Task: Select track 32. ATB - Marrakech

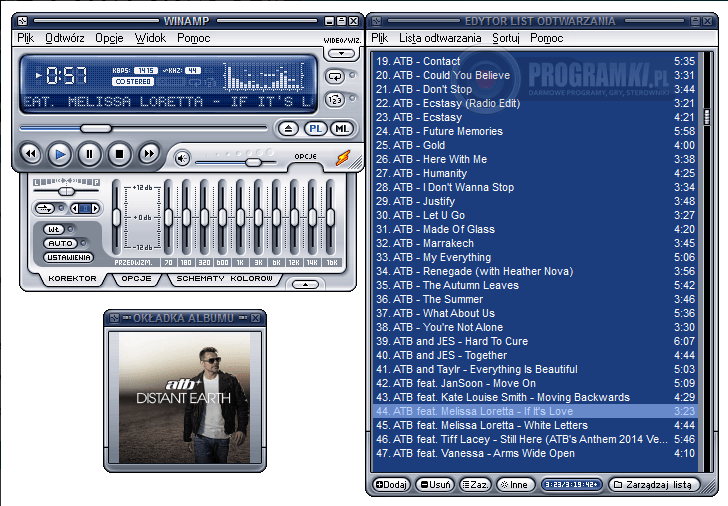Action: 535,243
